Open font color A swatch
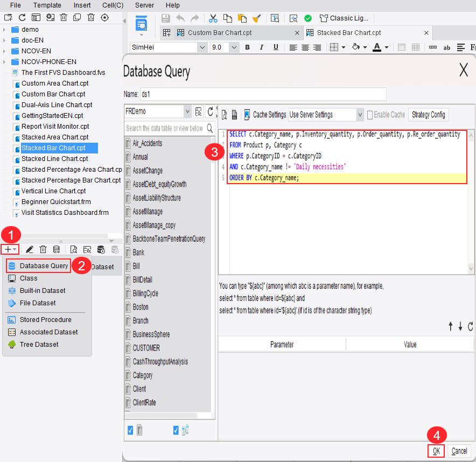Screen dimensions: 476x462 pos(377,47)
